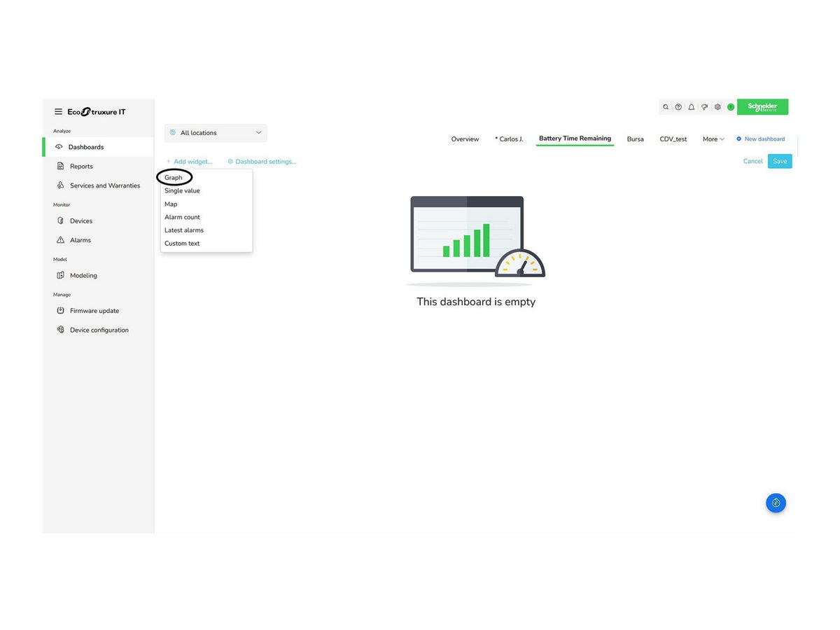Open the Add widget menu

(x=189, y=162)
